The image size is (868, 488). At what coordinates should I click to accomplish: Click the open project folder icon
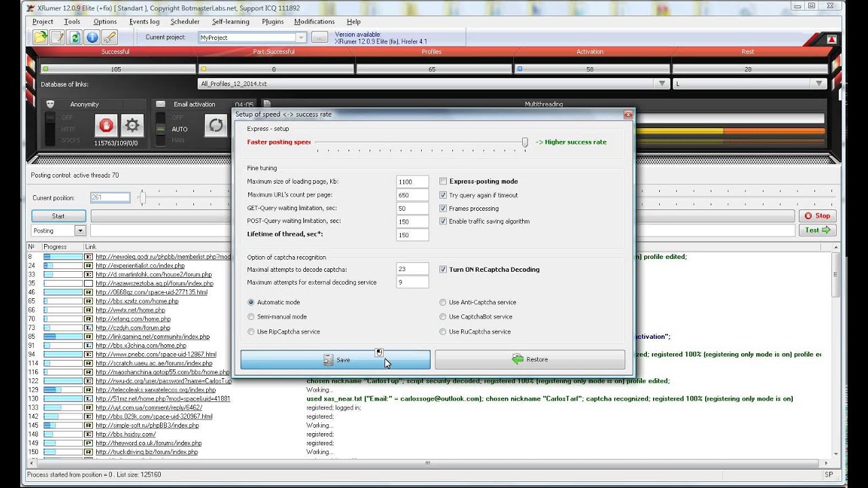[x=41, y=37]
